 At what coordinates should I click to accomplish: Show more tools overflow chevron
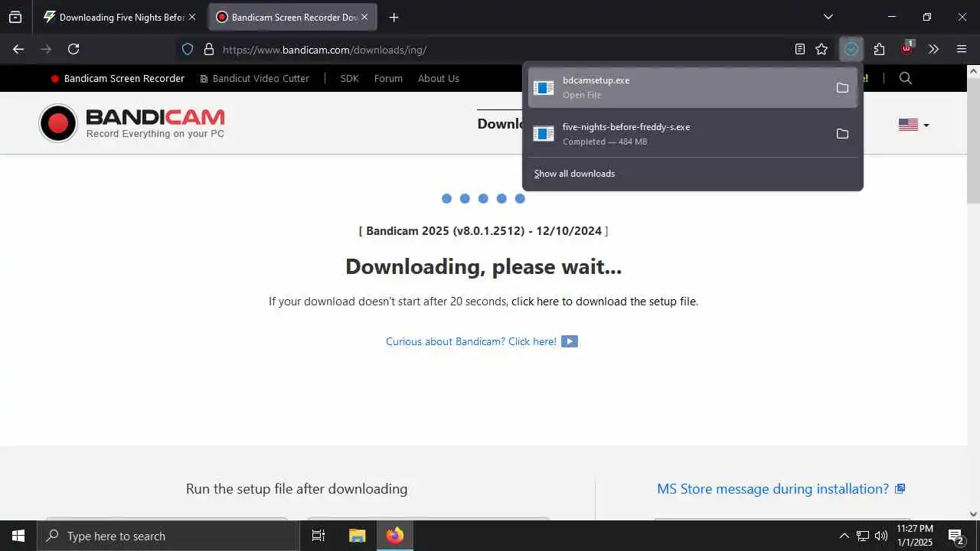(933, 49)
